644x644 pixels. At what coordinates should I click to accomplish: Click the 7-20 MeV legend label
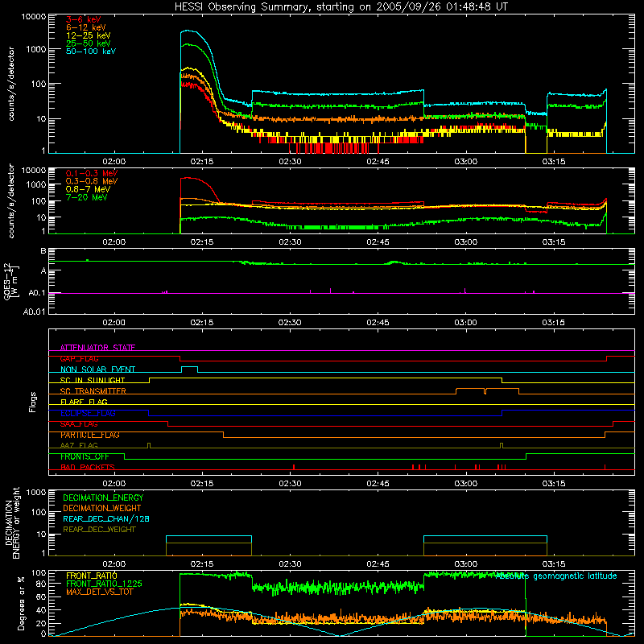tap(87, 197)
